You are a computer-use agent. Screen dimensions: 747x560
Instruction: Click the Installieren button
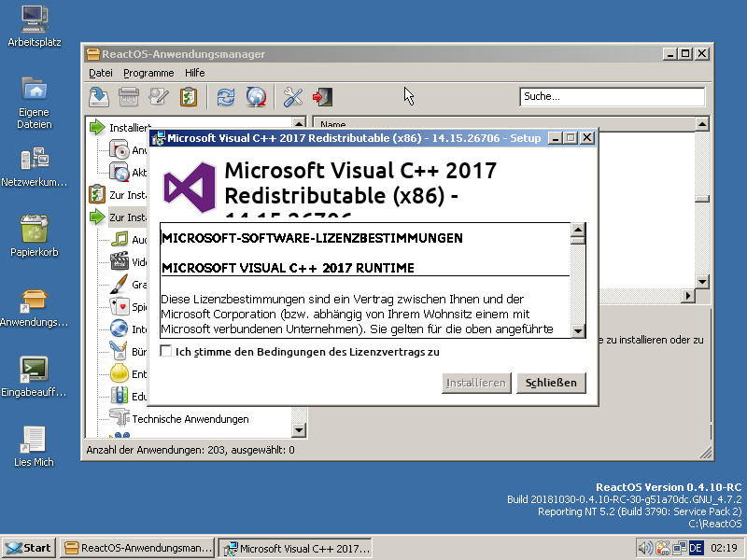[476, 383]
